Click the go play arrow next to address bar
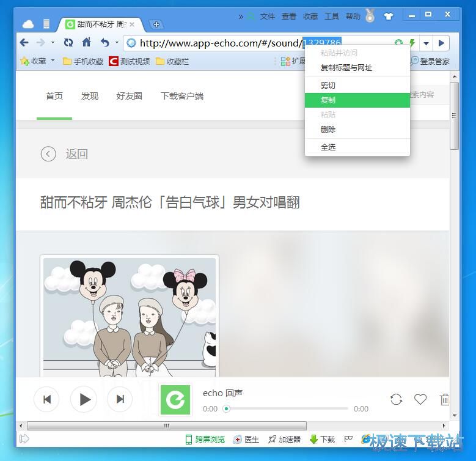Viewport: 476px width, 461px height. [441, 43]
